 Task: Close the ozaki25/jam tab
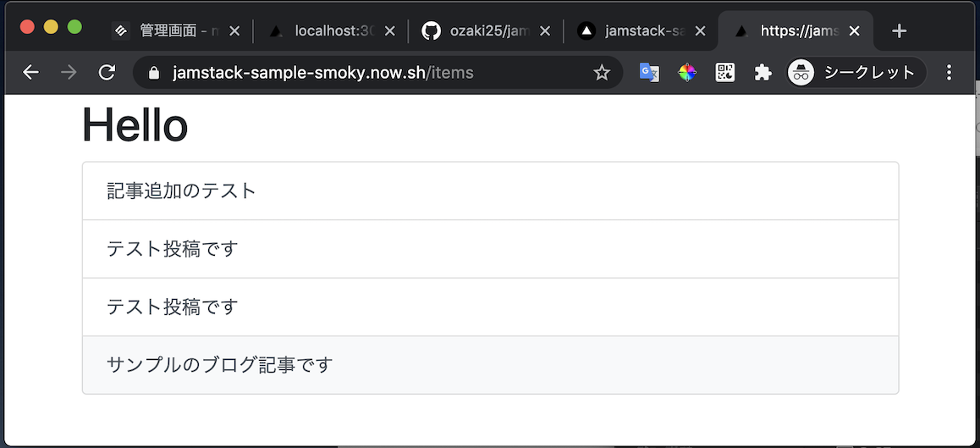(x=545, y=30)
